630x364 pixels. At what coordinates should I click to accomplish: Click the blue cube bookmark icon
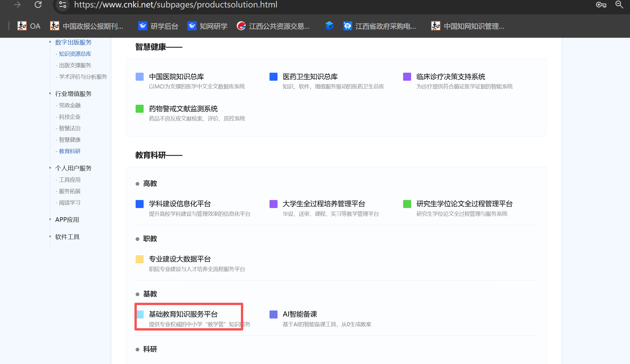(x=329, y=26)
